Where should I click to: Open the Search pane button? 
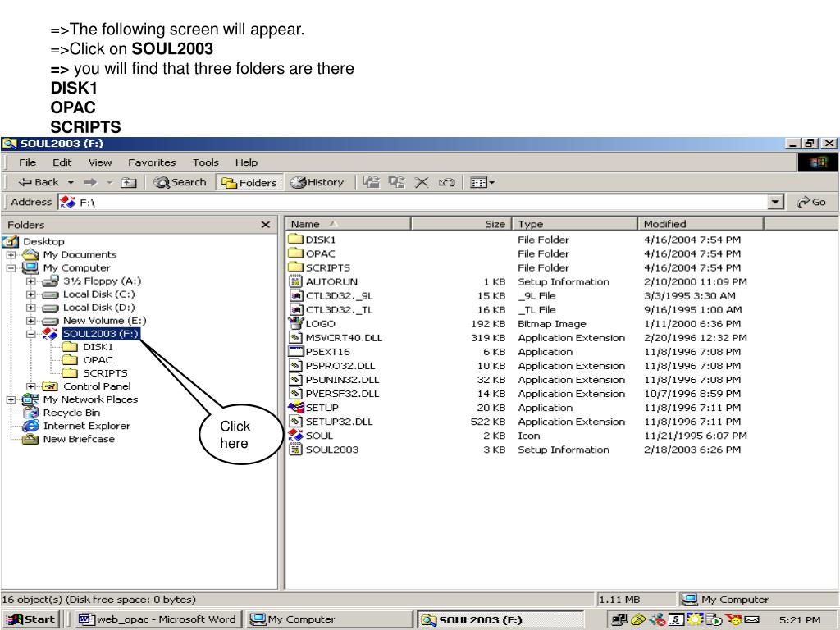[180, 183]
